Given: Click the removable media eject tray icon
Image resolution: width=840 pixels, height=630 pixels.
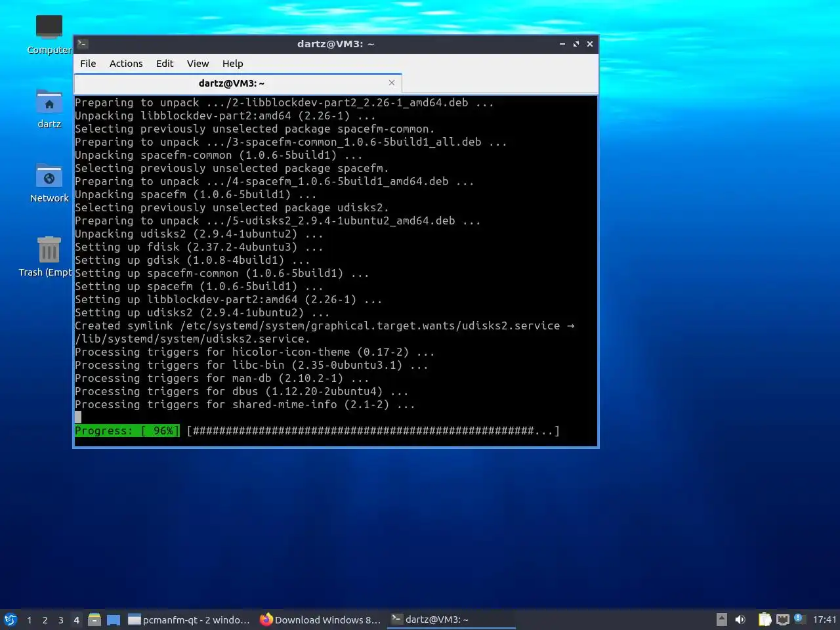Looking at the screenshot, I should [x=721, y=619].
